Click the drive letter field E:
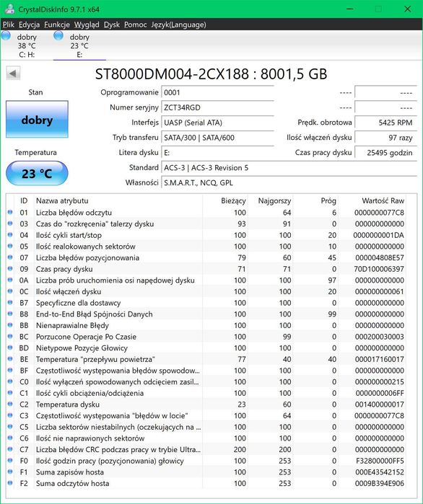 [x=217, y=153]
